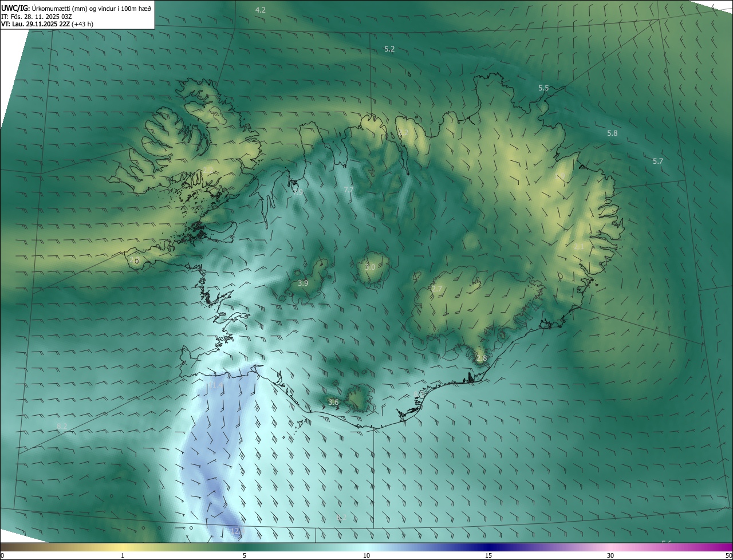Click the 5.7 value label in the east
733x560 pixels.
coord(658,161)
